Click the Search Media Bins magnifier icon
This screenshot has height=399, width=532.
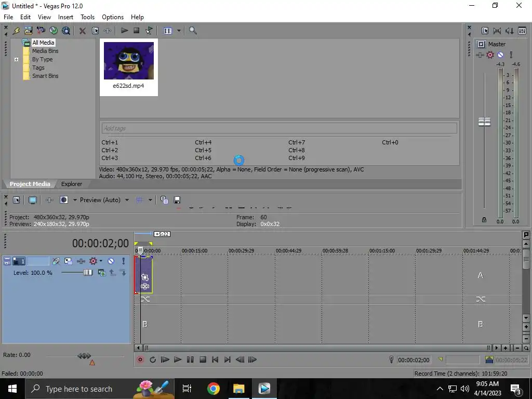click(193, 31)
